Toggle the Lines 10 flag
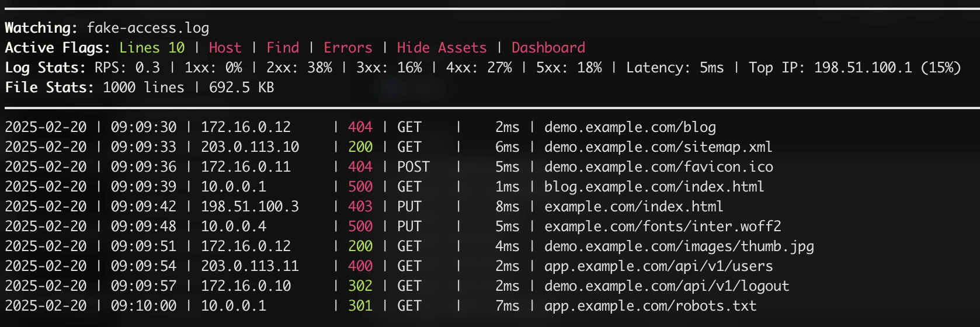Image resolution: width=980 pixels, height=327 pixels. pos(152,48)
